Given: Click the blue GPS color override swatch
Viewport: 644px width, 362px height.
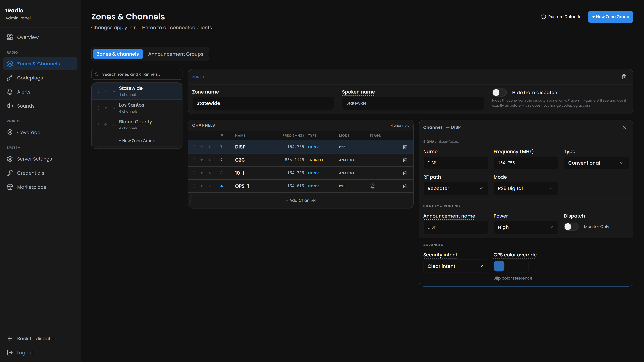Looking at the screenshot, I should click(499, 266).
